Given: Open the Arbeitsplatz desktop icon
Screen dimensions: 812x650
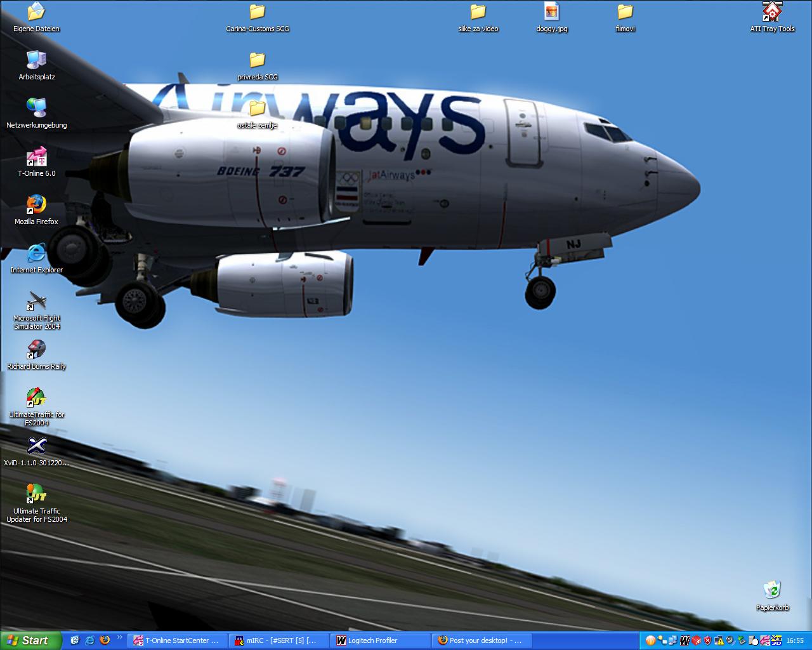Looking at the screenshot, I should (x=37, y=65).
